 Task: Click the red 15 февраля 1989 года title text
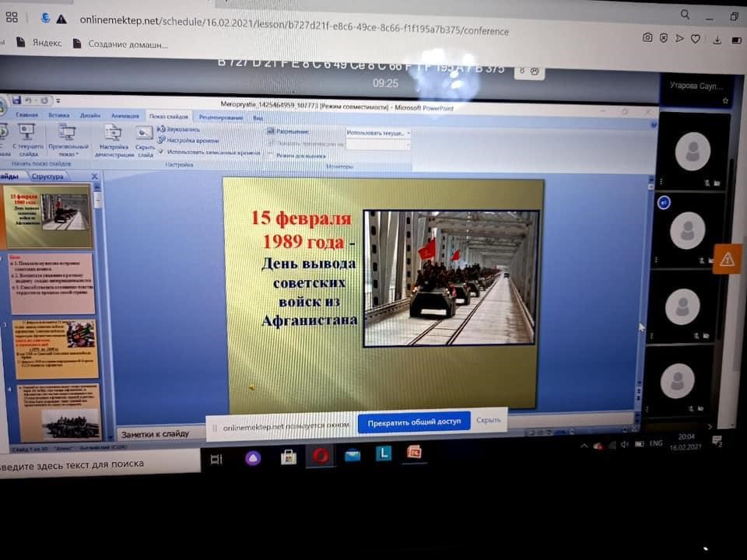coord(303,229)
